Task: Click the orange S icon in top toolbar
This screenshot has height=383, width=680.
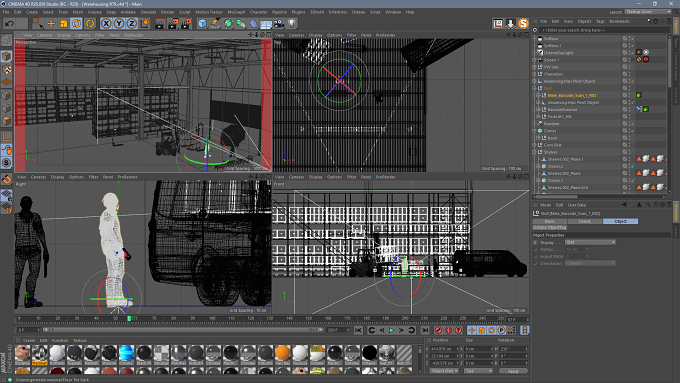Action: (x=523, y=23)
